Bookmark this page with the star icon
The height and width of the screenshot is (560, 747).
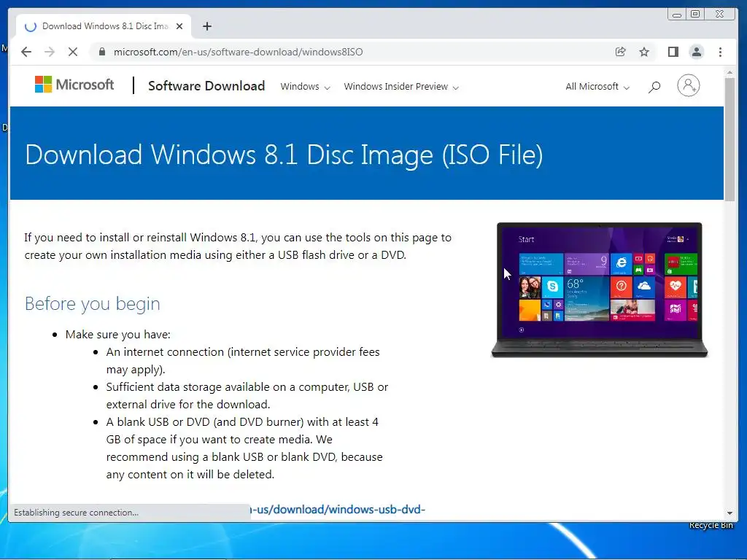[644, 52]
